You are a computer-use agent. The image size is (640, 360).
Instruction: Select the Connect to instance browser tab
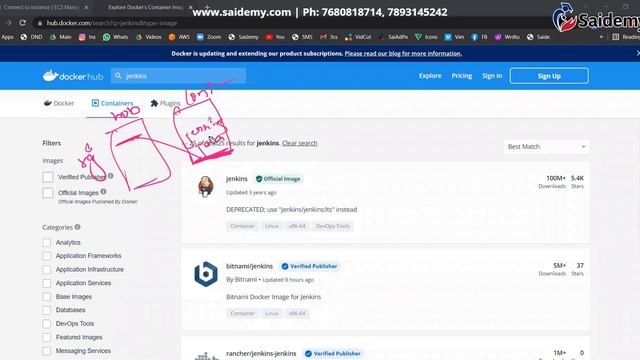coord(44,7)
